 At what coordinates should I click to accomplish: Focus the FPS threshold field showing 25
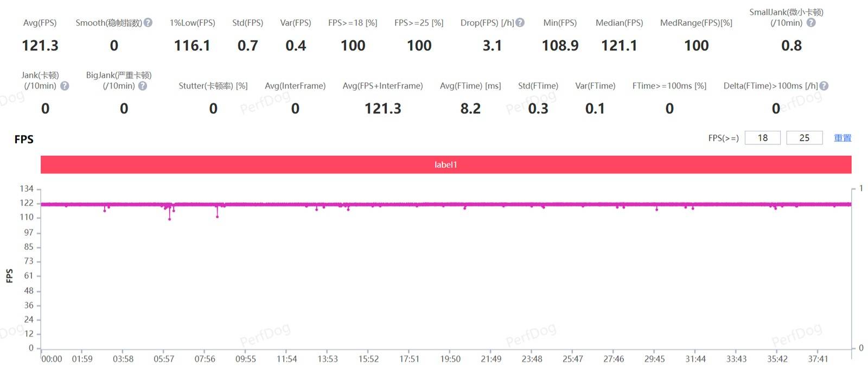804,138
